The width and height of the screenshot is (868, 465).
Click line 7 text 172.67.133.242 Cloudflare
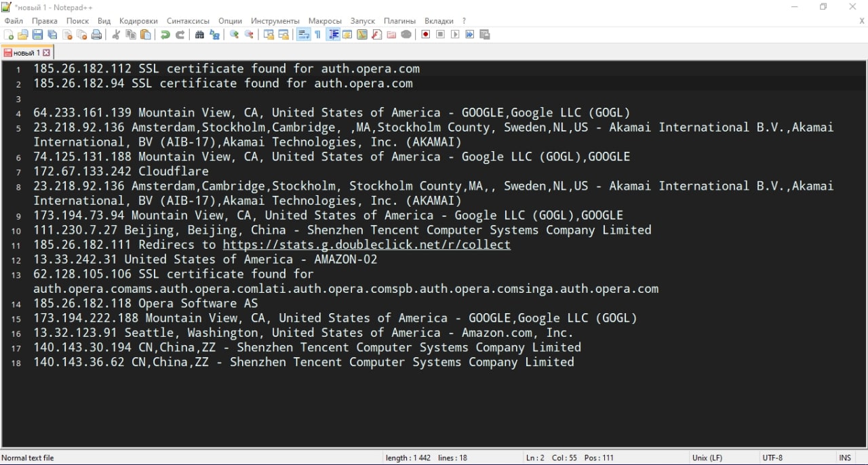tap(121, 171)
